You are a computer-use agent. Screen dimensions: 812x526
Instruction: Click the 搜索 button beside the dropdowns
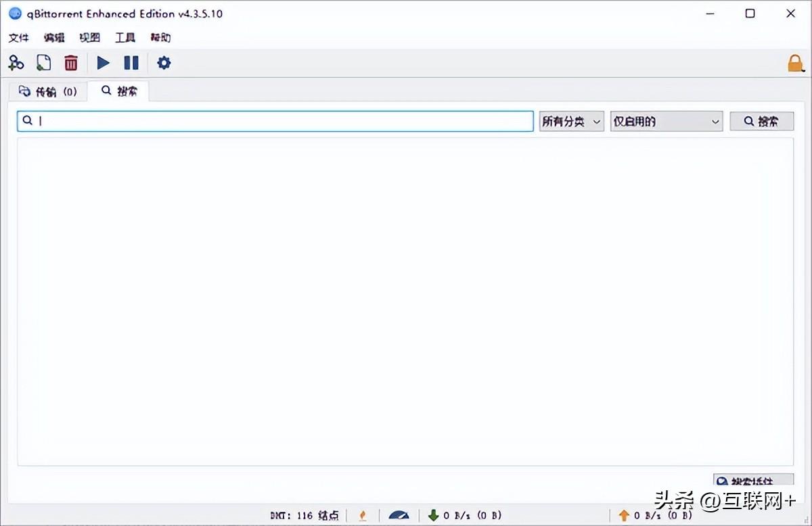pyautogui.click(x=761, y=122)
